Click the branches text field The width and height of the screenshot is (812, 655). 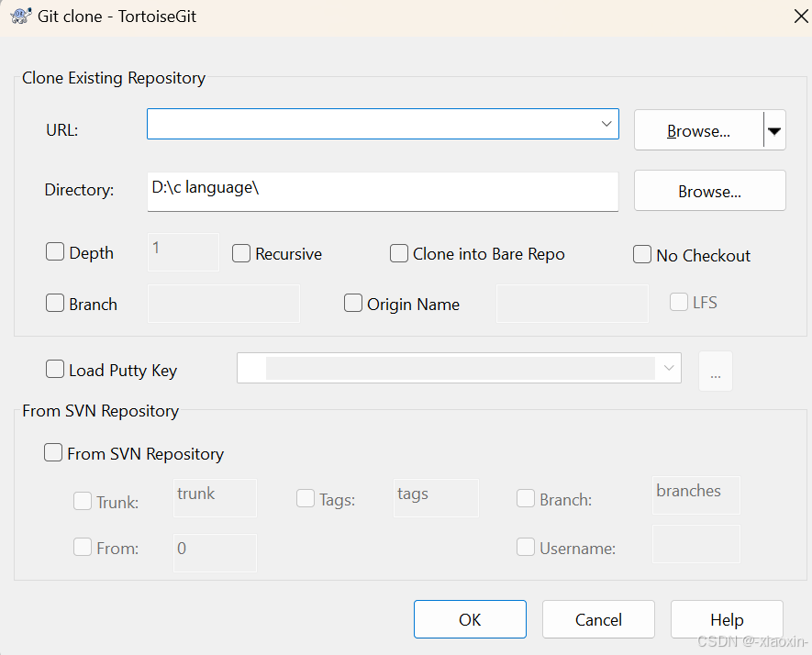[696, 495]
